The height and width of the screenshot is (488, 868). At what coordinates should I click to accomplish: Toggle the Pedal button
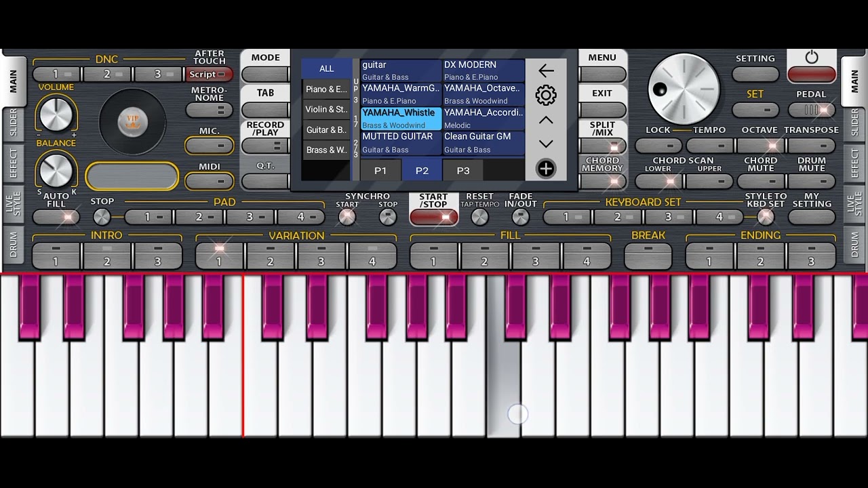pos(812,110)
